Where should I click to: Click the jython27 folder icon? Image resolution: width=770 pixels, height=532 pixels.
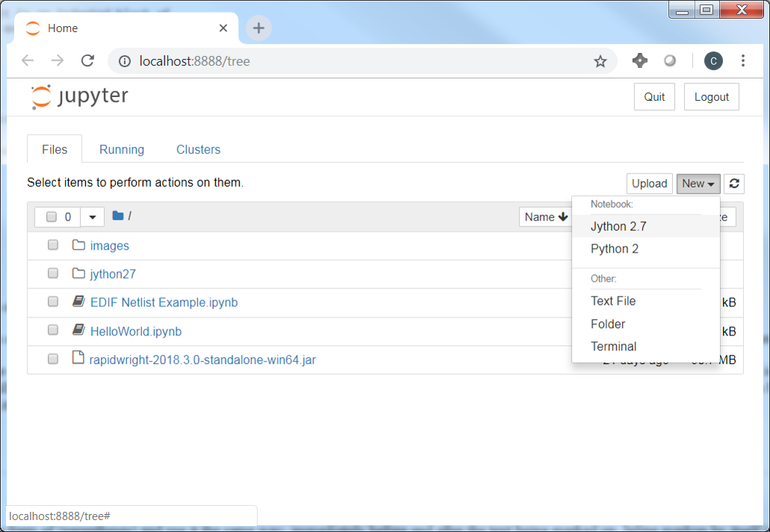point(78,273)
